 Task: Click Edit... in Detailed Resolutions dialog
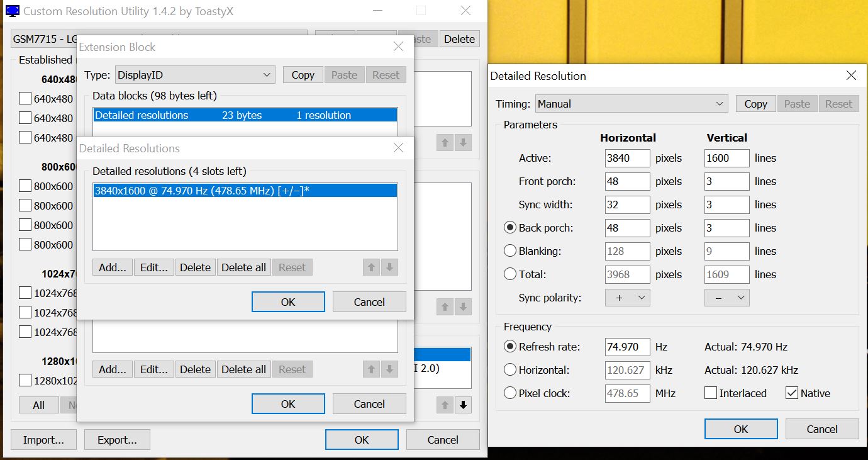pos(153,267)
